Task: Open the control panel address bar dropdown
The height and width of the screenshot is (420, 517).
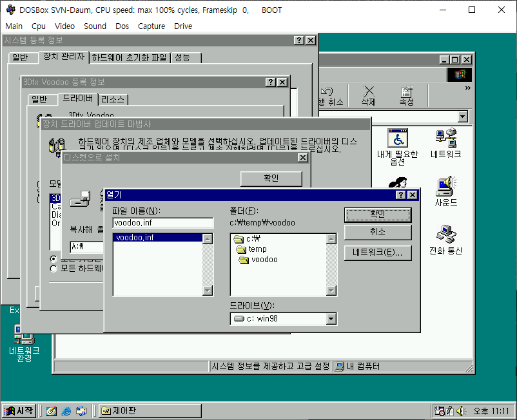Action: (463, 117)
